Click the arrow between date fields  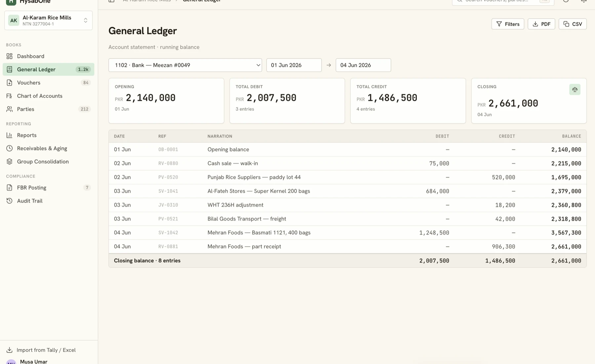[329, 65]
